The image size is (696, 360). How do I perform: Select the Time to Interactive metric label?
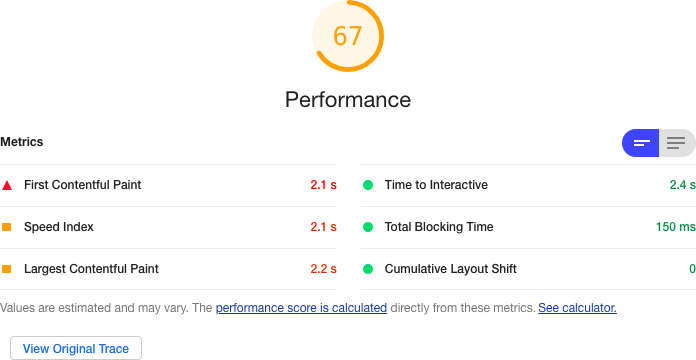point(436,185)
